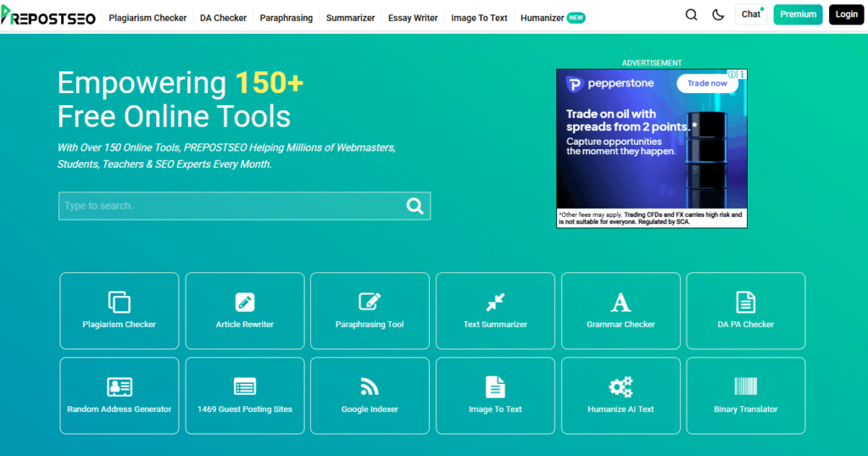Open the Binary Translator card label
The width and height of the screenshot is (868, 456).
(746, 409)
